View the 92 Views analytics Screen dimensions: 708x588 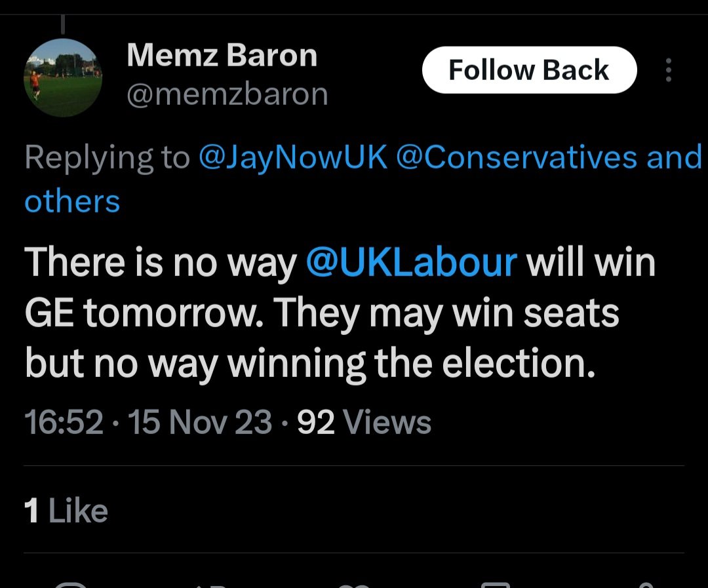pos(364,423)
